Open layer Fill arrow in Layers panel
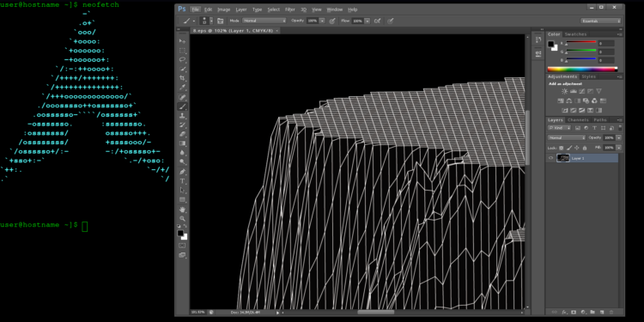Viewport: 644px width, 322px height. (618, 148)
